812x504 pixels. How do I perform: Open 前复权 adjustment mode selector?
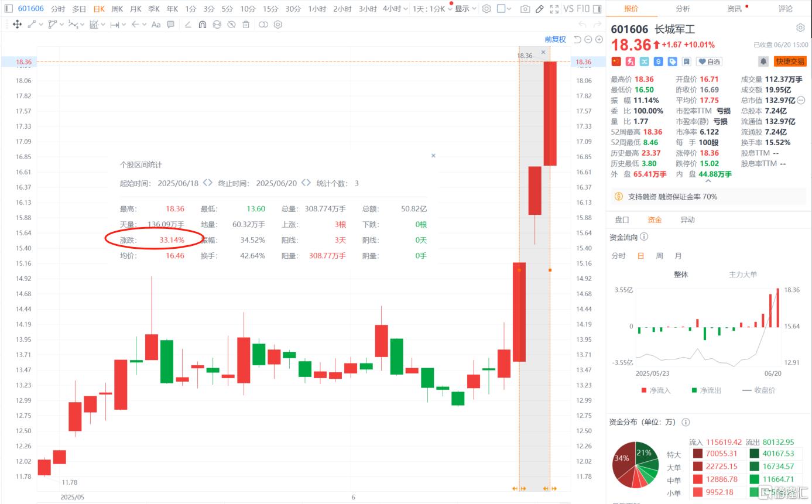tap(555, 39)
